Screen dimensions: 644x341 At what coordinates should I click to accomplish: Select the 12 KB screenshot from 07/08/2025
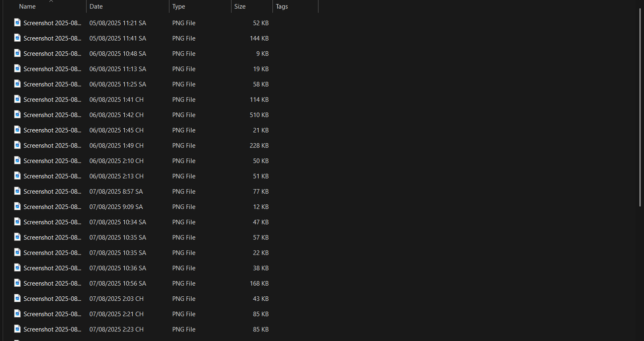pyautogui.click(x=52, y=207)
